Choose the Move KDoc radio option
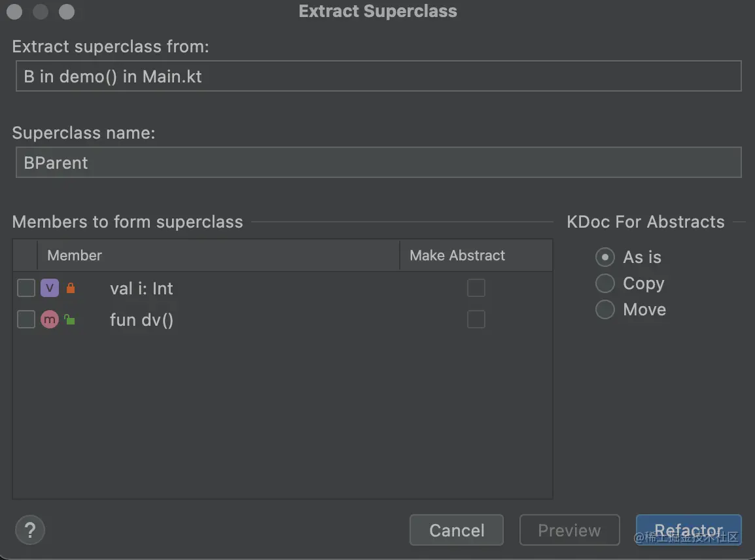This screenshot has height=560, width=755. coord(605,309)
